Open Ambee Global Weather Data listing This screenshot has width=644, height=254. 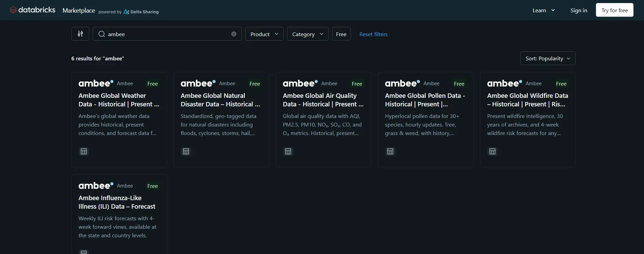tap(119, 100)
